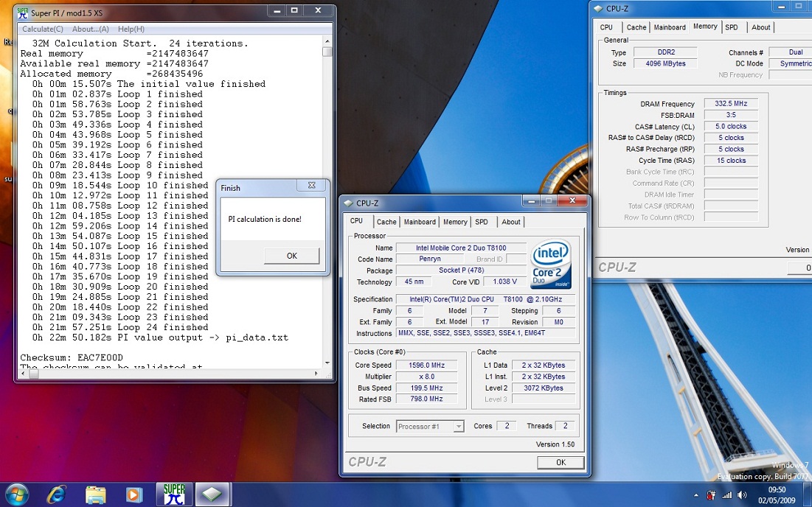Switch to CPU-Z taskbar button
Viewport: 812px width, 507px height.
pyautogui.click(x=212, y=494)
